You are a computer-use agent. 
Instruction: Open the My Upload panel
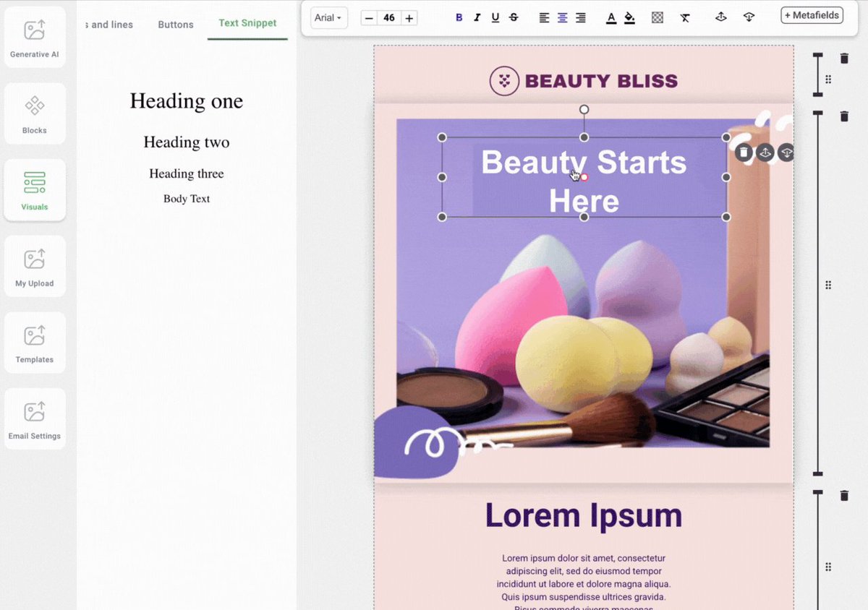coord(35,266)
